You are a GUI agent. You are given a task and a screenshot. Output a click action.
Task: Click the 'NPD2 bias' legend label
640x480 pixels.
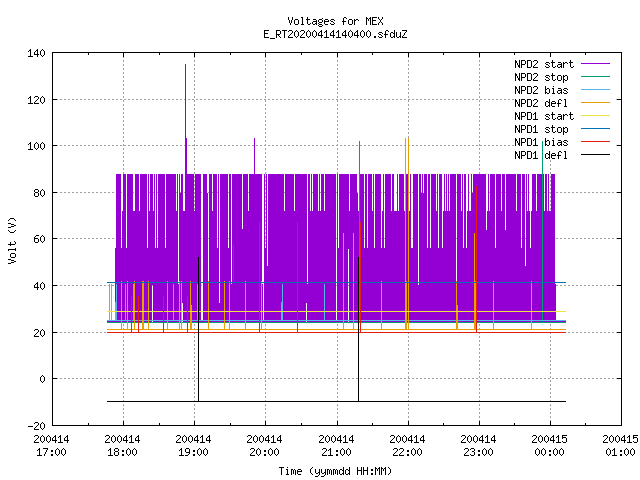541,90
